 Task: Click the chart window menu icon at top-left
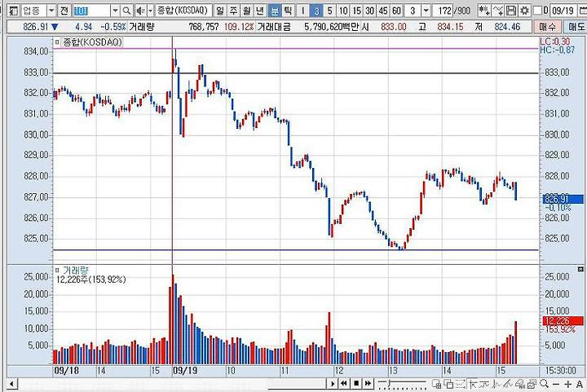(x=13, y=11)
